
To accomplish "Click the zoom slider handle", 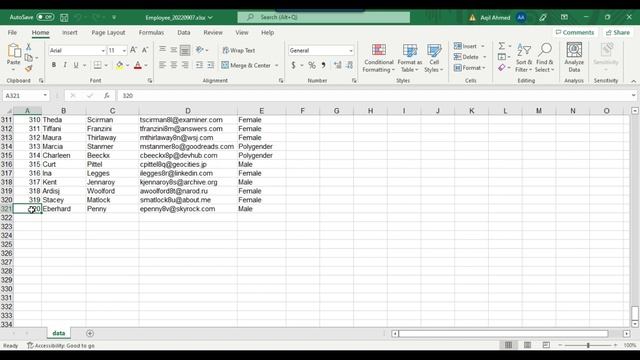I will point(588,345).
